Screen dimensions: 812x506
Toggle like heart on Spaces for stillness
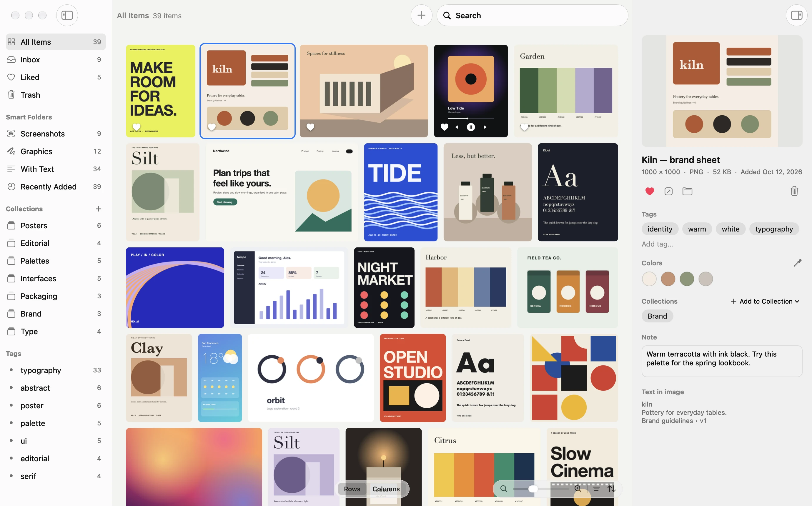pos(310,127)
